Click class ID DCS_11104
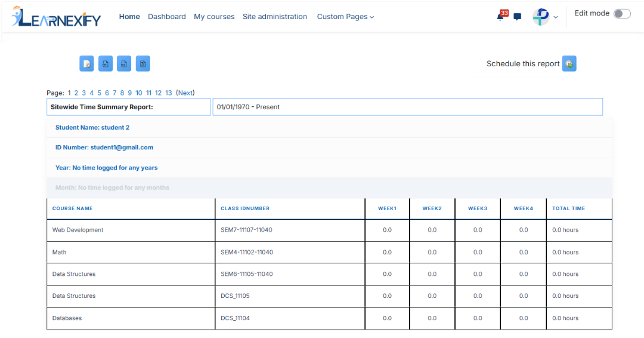Screen dimensions: 644x338 tap(235, 318)
